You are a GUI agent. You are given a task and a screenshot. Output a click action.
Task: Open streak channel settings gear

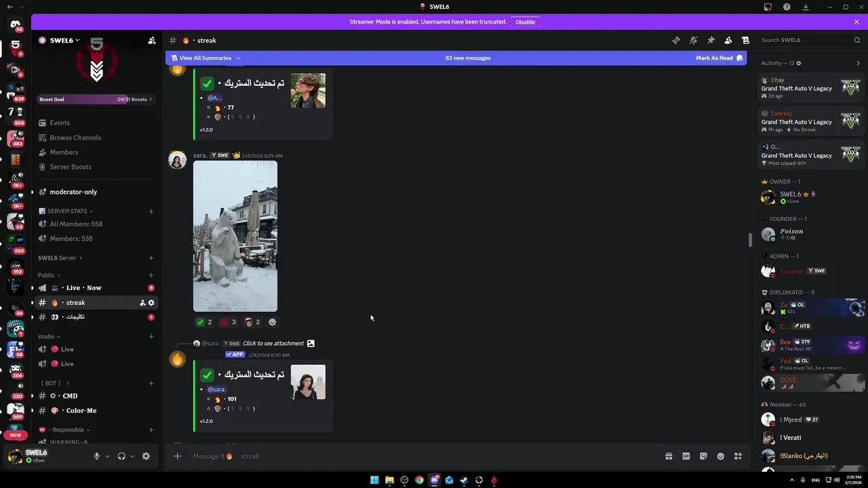(151, 303)
